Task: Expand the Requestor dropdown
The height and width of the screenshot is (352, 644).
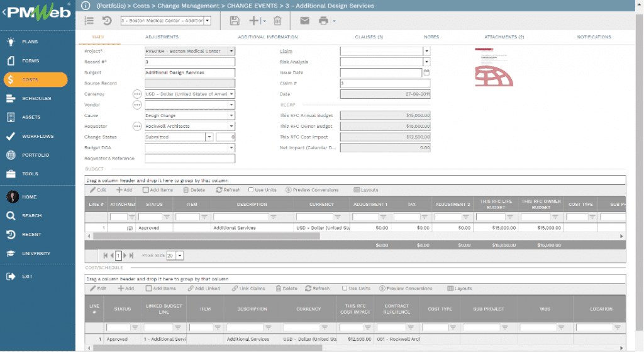Action: (231, 126)
